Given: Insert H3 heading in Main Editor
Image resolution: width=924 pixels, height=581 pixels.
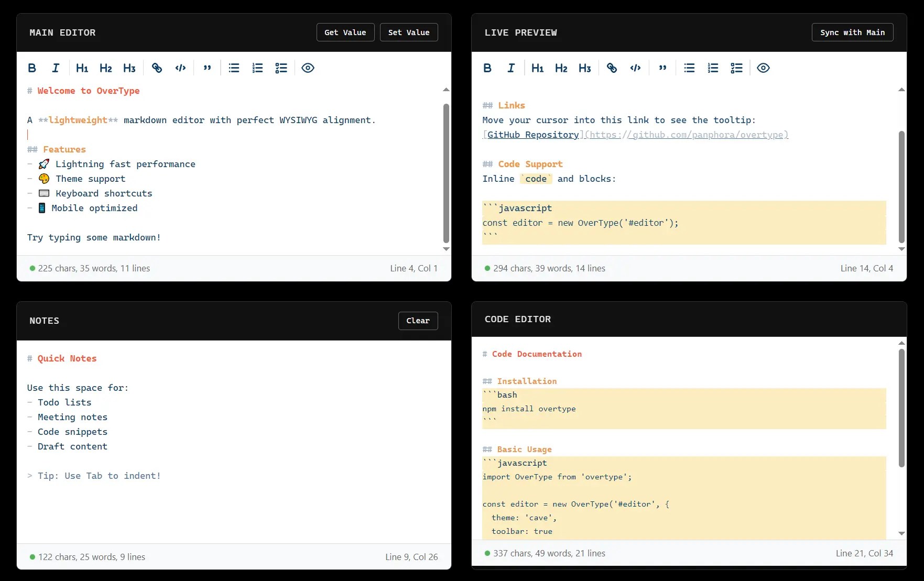Looking at the screenshot, I should [129, 68].
